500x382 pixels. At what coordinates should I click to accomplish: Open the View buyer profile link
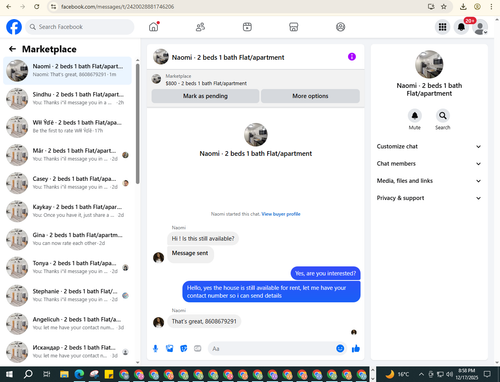pos(281,214)
